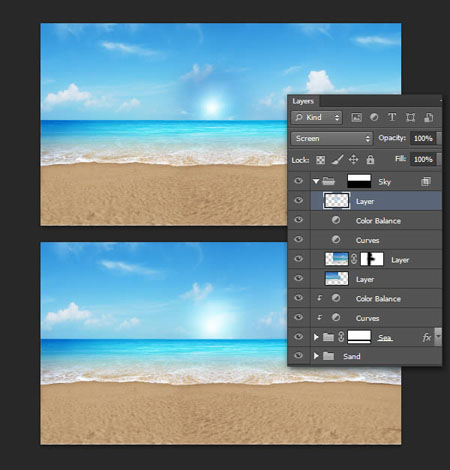Screen dimensions: 450x470
Task: Click the Fill 100% field
Action: pos(423,159)
